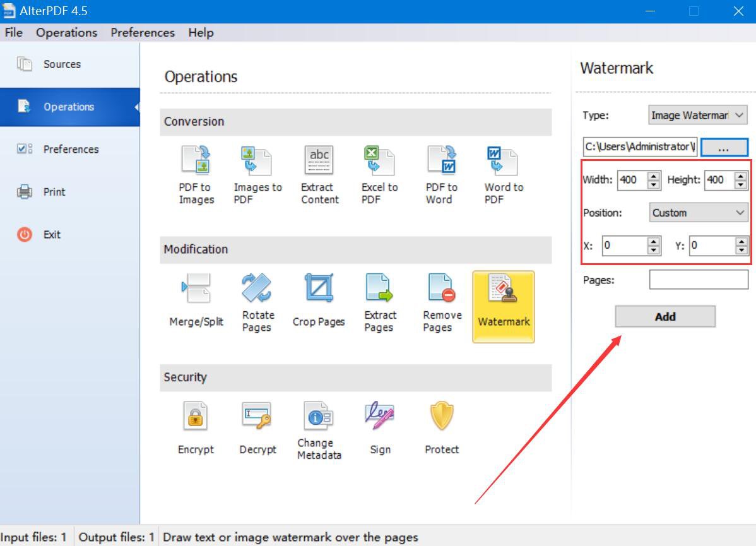
Task: Click Print in the sidebar
Action: tap(70, 191)
